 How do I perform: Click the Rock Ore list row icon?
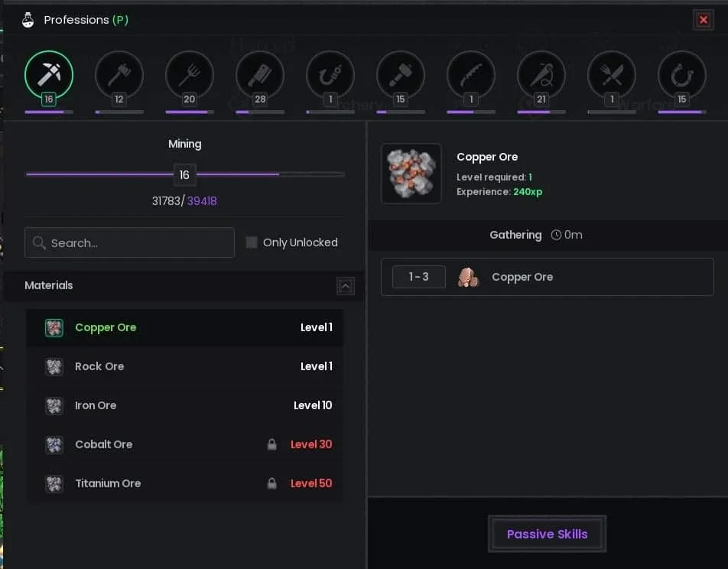[54, 366]
